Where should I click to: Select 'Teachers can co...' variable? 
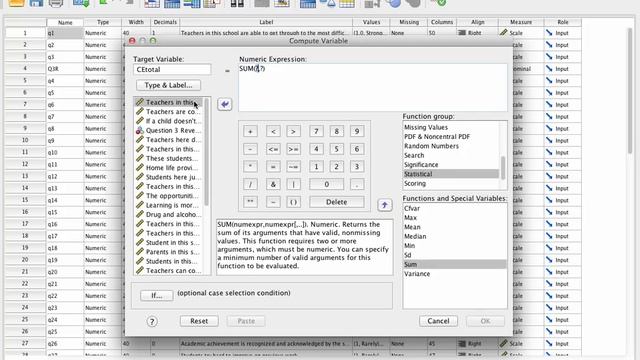tap(169, 271)
